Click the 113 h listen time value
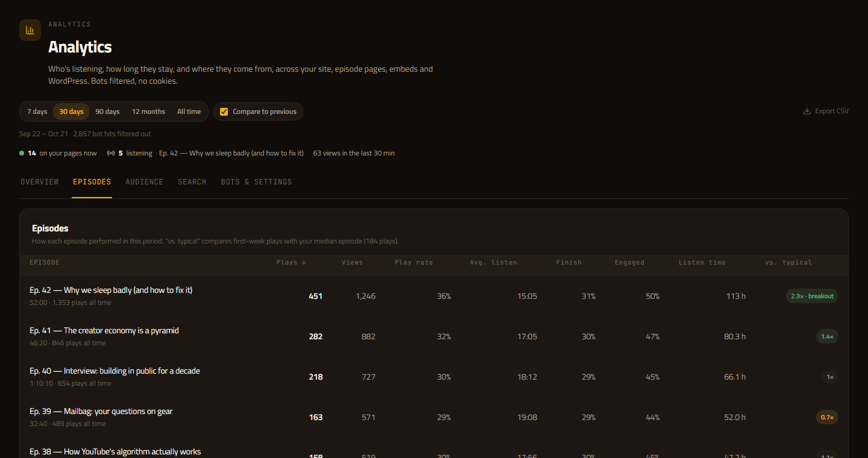 pyautogui.click(x=736, y=296)
